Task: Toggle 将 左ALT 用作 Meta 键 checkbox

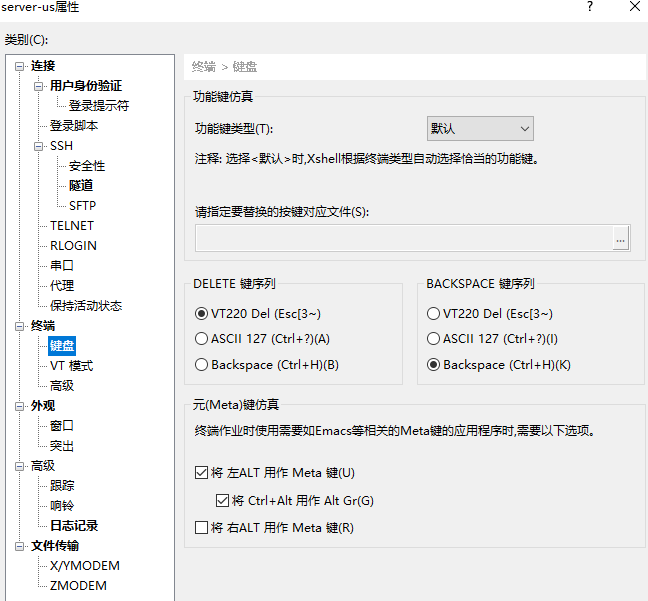Action: [x=202, y=472]
